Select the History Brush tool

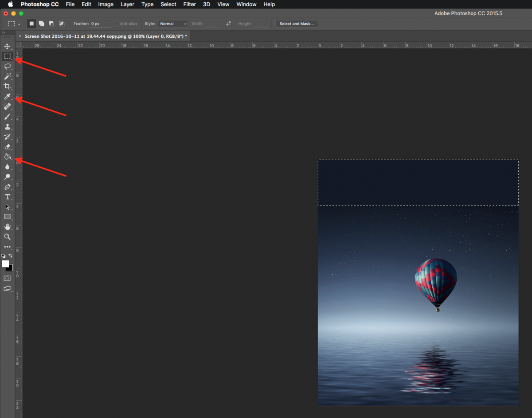click(7, 137)
